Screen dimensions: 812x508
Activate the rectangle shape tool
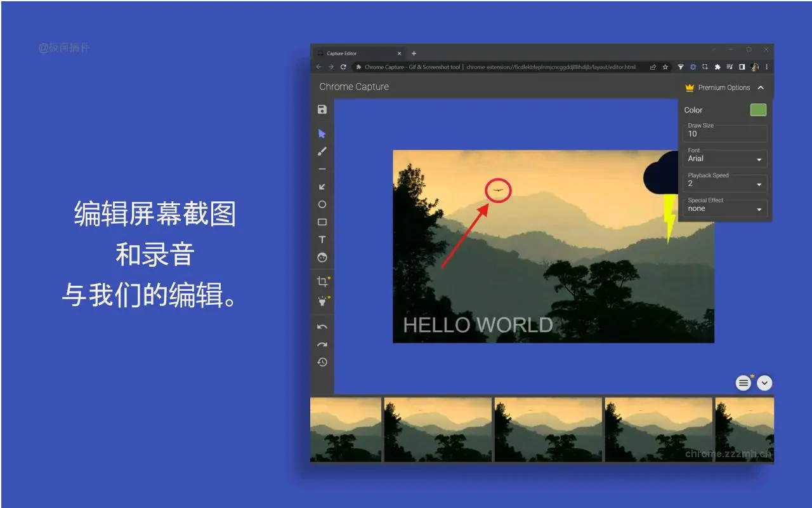coord(322,222)
